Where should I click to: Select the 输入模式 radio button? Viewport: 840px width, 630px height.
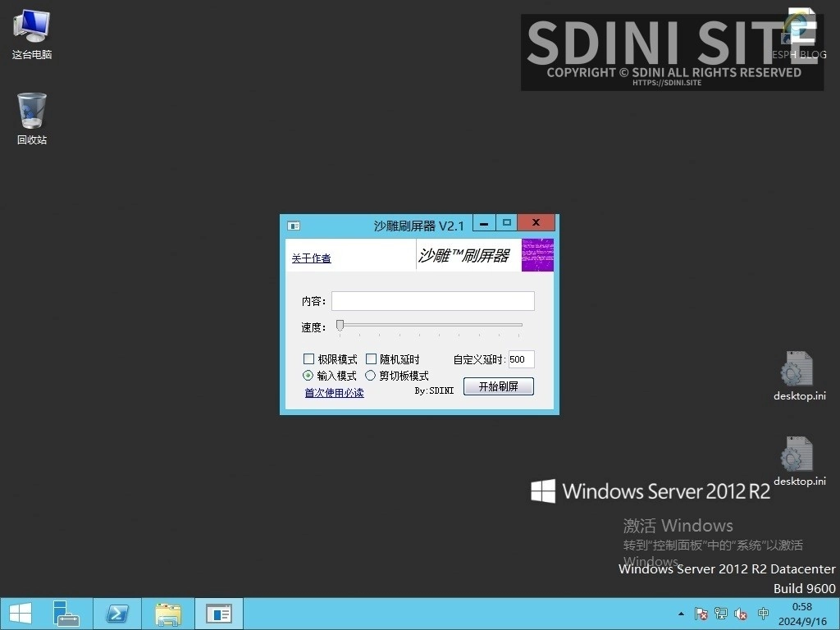click(308, 376)
